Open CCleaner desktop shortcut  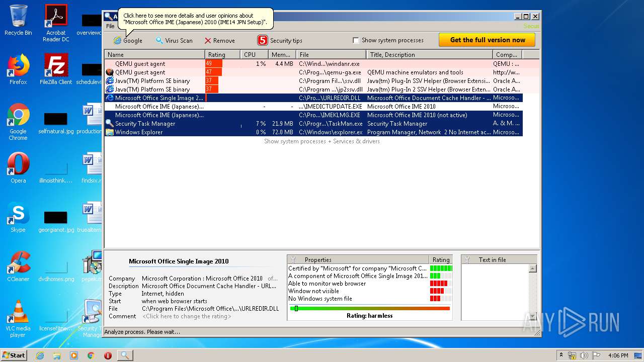18,266
